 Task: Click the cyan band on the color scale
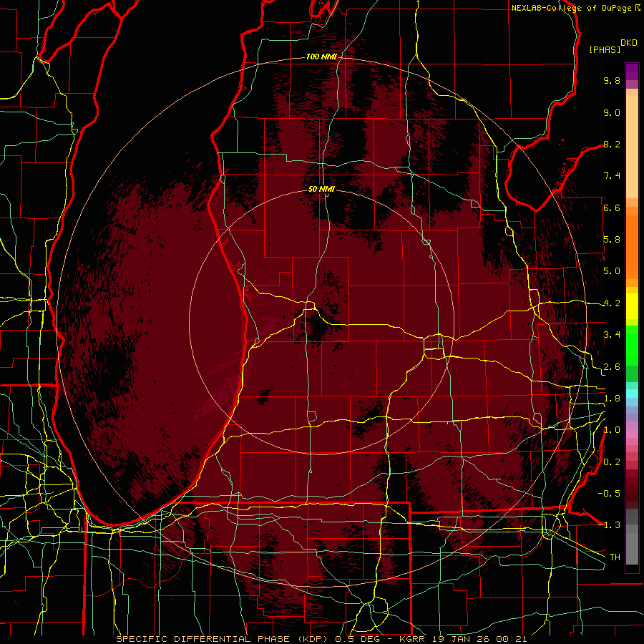pos(632,394)
